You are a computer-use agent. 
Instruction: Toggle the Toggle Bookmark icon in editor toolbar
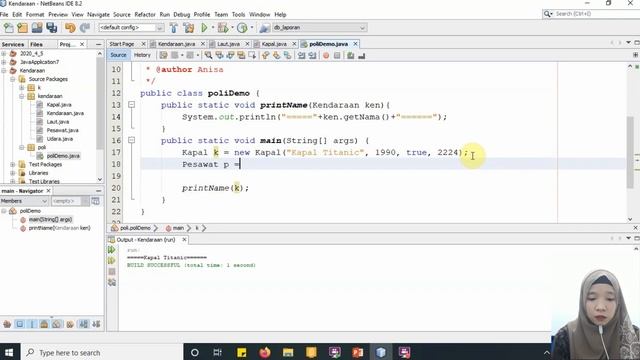287,55
